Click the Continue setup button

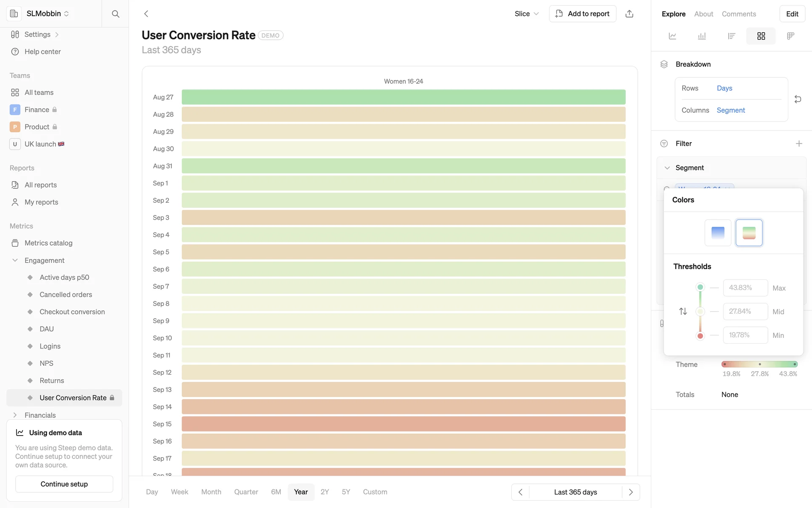click(x=64, y=484)
